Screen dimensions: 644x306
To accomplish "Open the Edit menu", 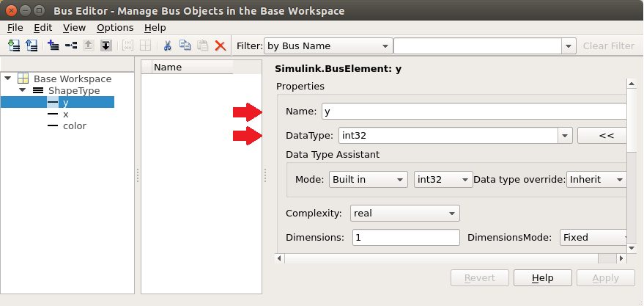I will click(x=42, y=28).
